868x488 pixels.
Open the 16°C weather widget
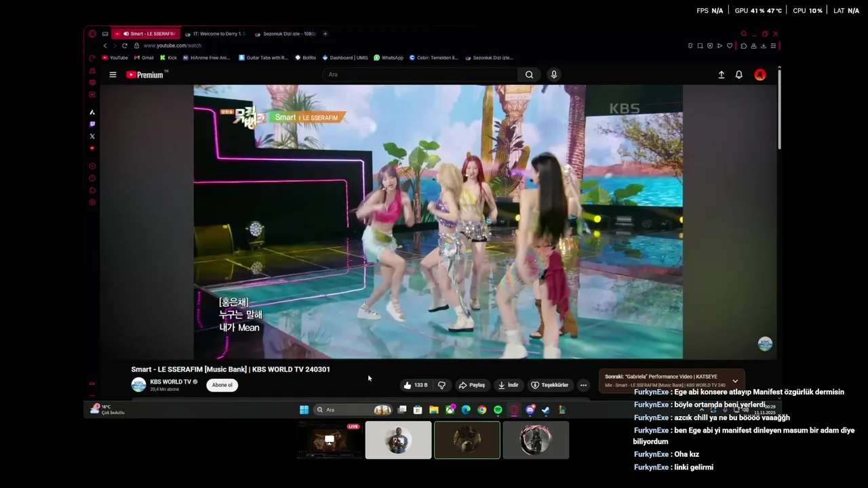[108, 409]
